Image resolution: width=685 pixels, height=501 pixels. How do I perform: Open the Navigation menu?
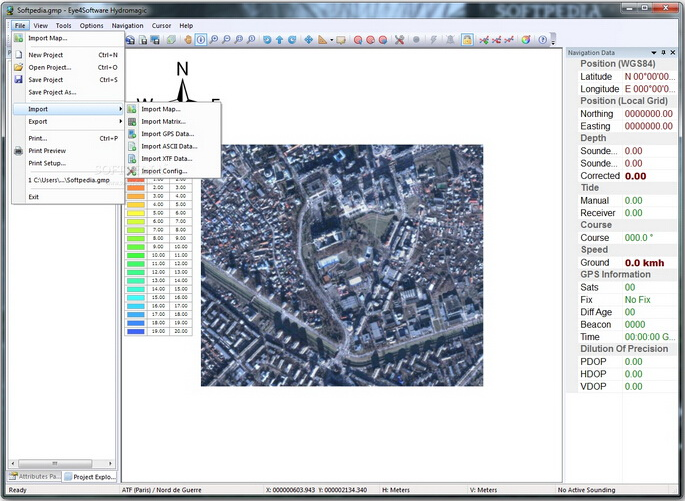coord(127,25)
